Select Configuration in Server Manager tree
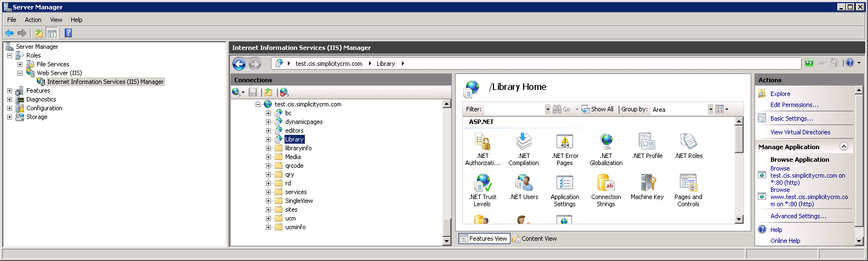 coord(44,108)
